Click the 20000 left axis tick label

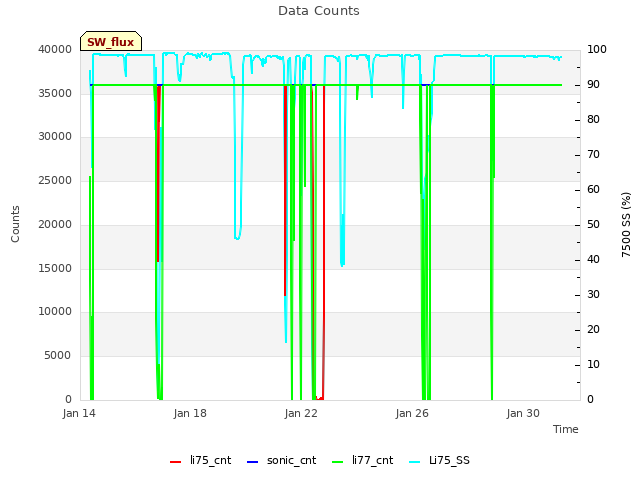55,224
